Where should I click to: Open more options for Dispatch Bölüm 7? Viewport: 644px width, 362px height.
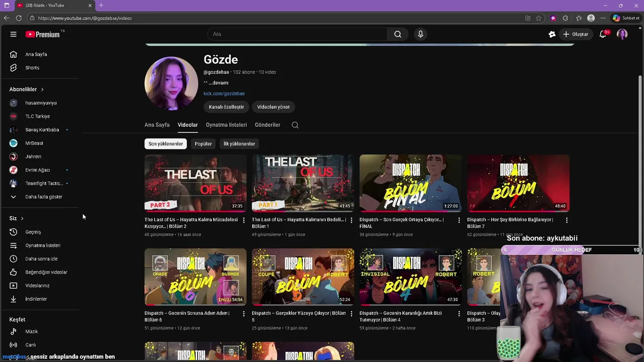point(567,220)
